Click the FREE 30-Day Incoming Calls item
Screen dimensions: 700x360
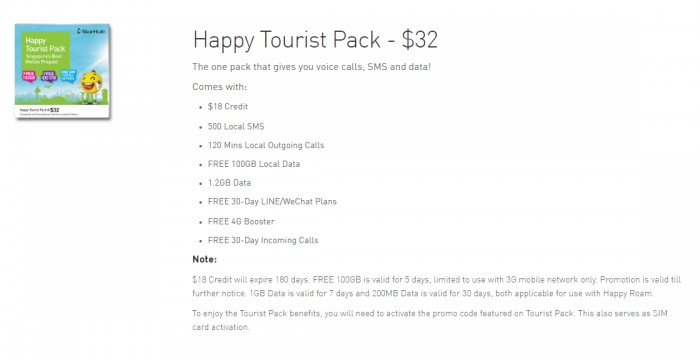click(263, 240)
